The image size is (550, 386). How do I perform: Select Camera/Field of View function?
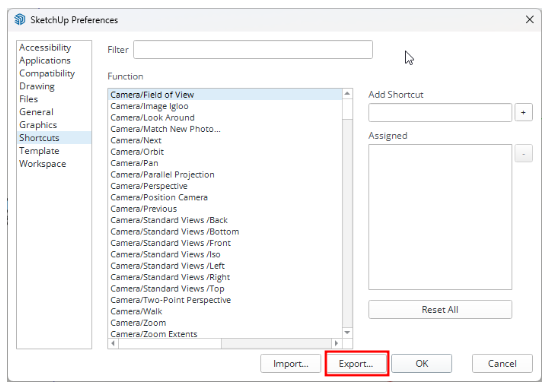click(225, 95)
